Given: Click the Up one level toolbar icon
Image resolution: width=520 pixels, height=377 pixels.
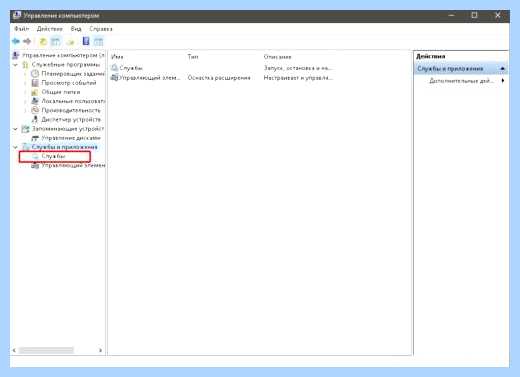Looking at the screenshot, I should 43,41.
